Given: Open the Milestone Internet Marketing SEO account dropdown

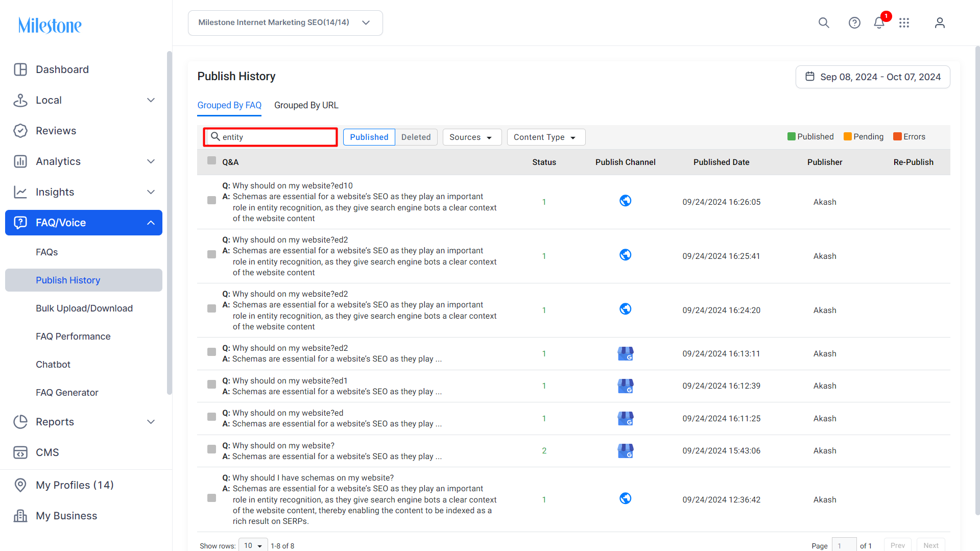Looking at the screenshot, I should (285, 23).
